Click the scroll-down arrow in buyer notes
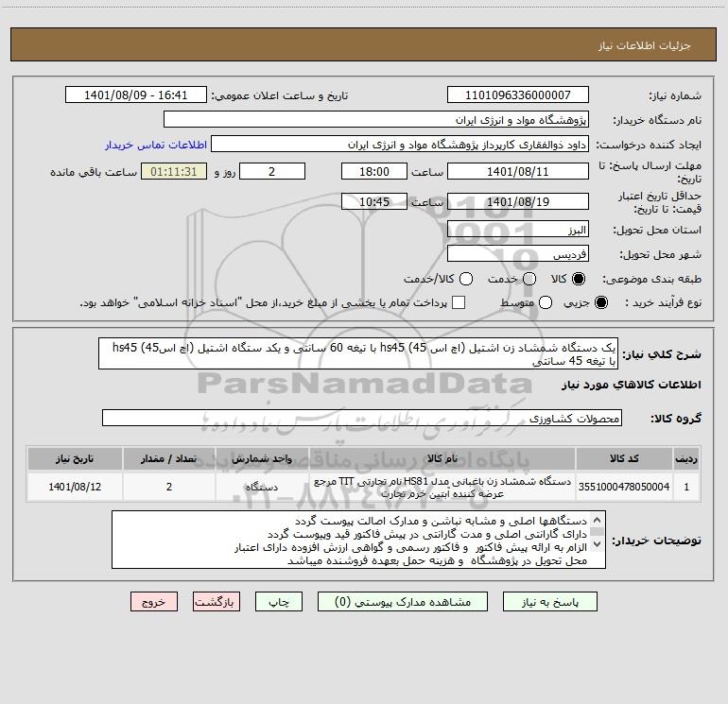Image resolution: width=728 pixels, height=704 pixels. [x=598, y=544]
